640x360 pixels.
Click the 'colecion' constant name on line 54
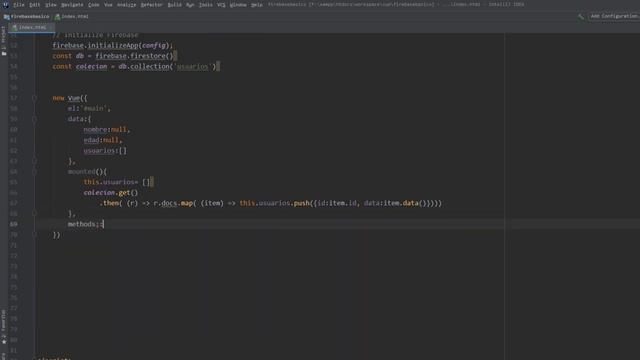click(x=91, y=67)
